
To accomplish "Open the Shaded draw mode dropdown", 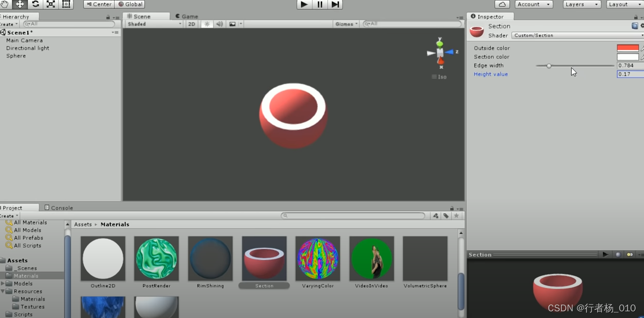I will point(154,24).
